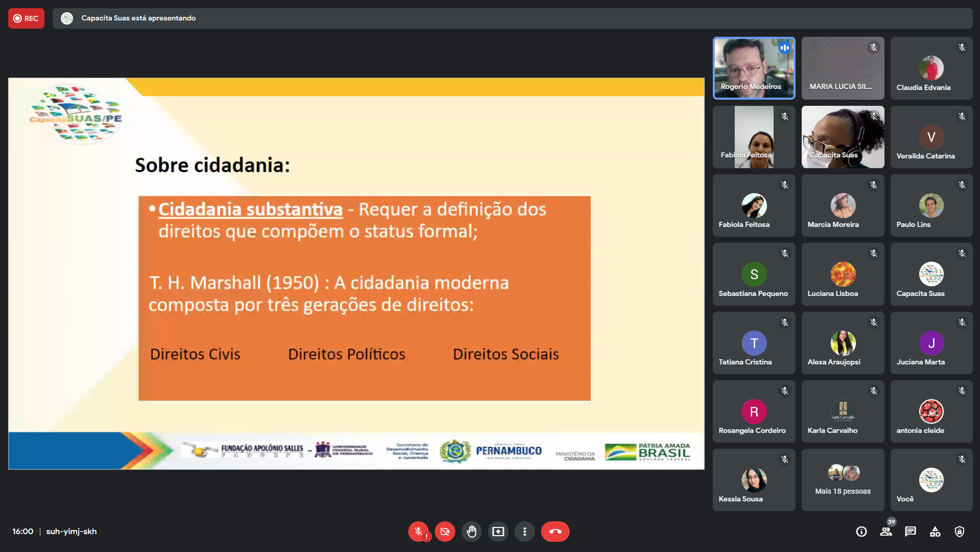980x552 pixels.
Task: Open the chat panel icon
Action: (911, 532)
